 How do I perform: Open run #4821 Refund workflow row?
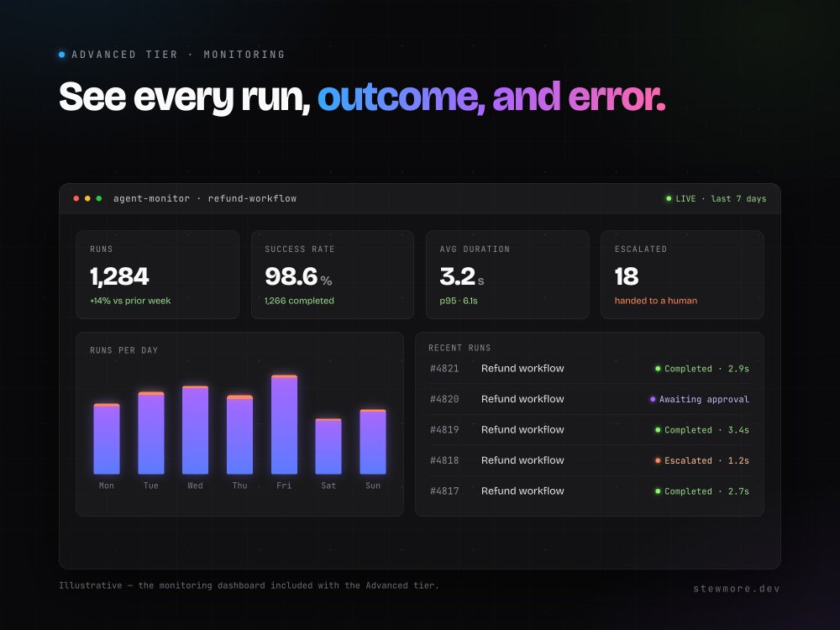pyautogui.click(x=590, y=369)
